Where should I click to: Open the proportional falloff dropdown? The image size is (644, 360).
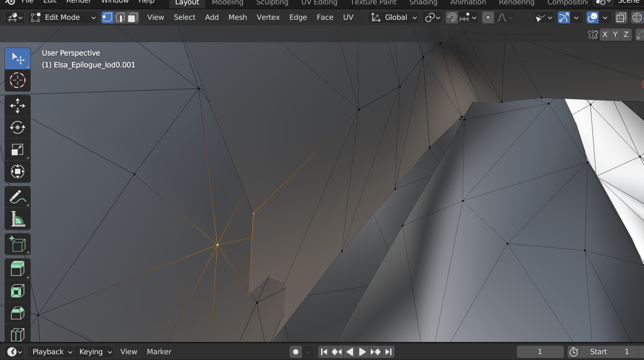coord(505,17)
